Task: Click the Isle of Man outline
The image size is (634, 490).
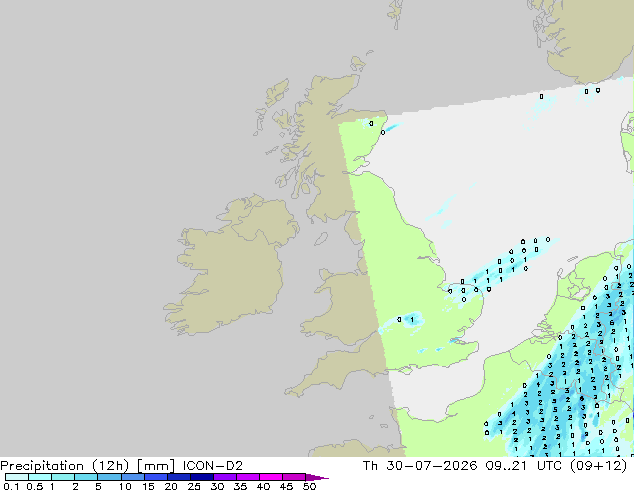Action: 321,239
